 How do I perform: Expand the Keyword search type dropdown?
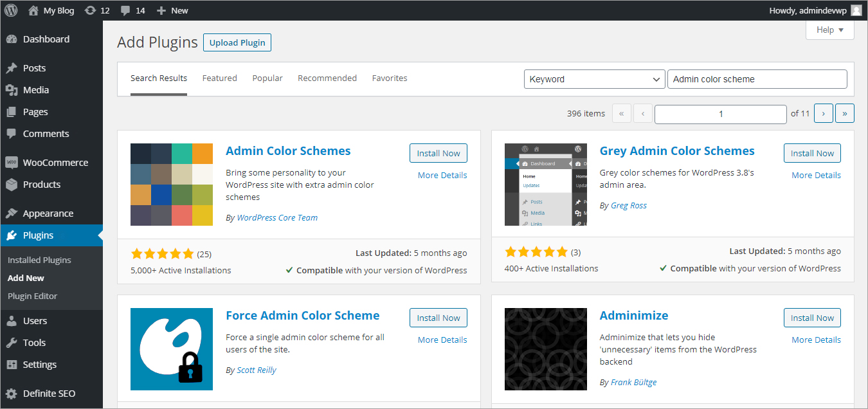(x=594, y=79)
